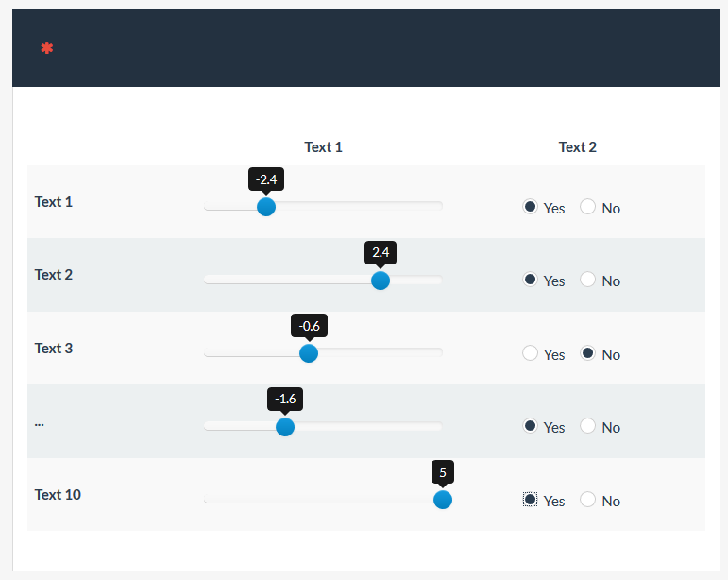Click the Text 3 row label
This screenshot has width=728, height=580.
(54, 349)
